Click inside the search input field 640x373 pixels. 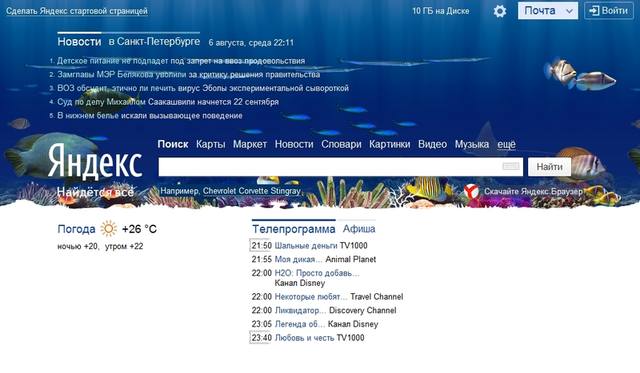click(331, 167)
